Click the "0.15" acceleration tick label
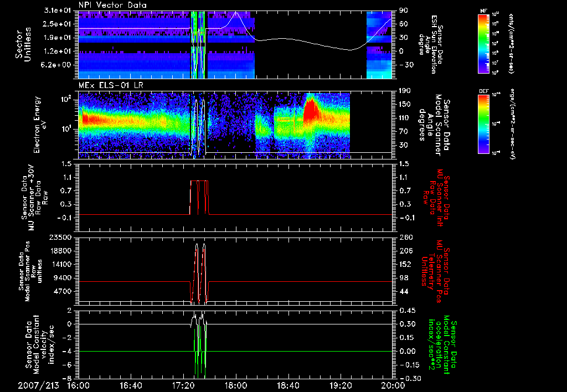Screen dimensions: 567x392 point(406,338)
